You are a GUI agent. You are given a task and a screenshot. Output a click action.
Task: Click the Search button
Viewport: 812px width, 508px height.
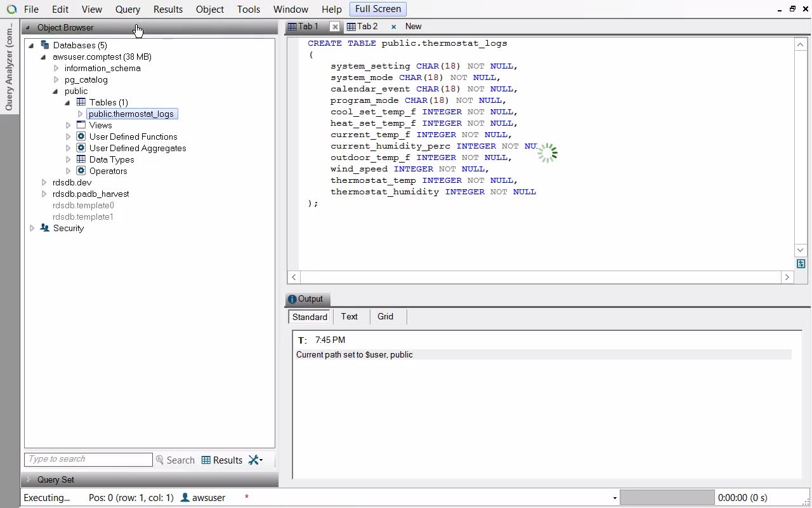(x=175, y=460)
